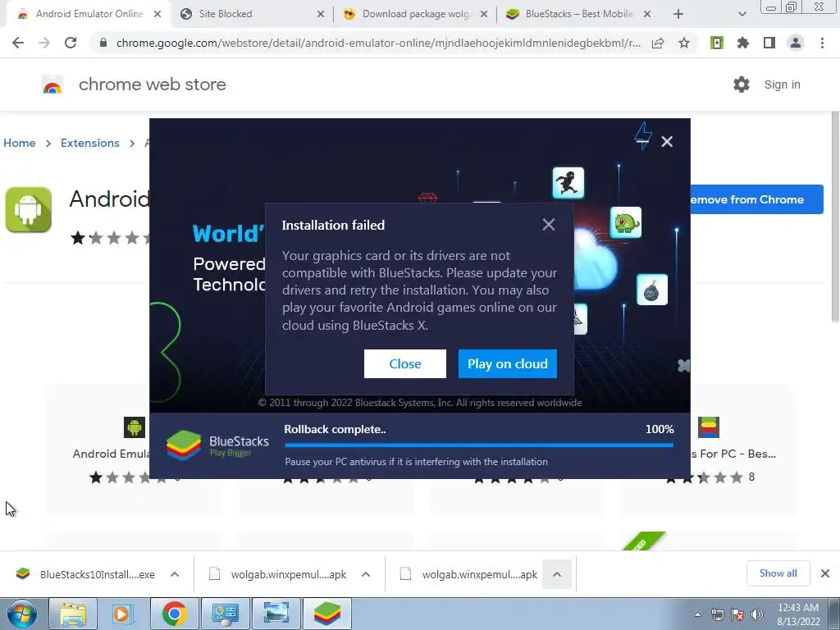840x630 pixels.
Task: Go to Home breadcrumb link
Action: [x=20, y=143]
